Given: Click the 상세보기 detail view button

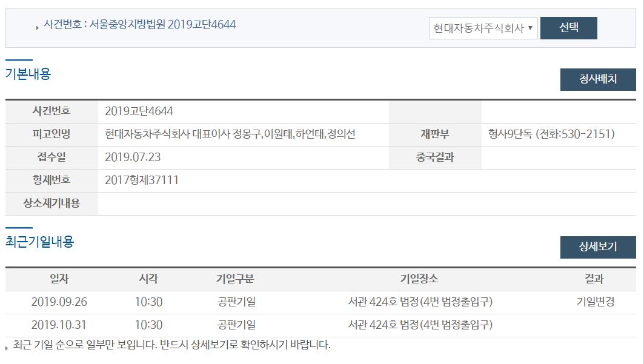Looking at the screenshot, I should [597, 247].
